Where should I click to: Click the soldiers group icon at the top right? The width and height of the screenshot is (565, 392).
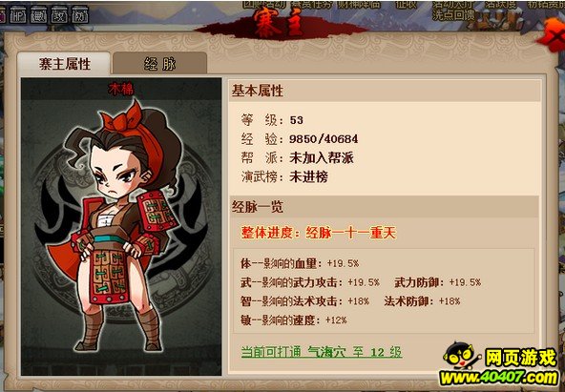(x=494, y=21)
